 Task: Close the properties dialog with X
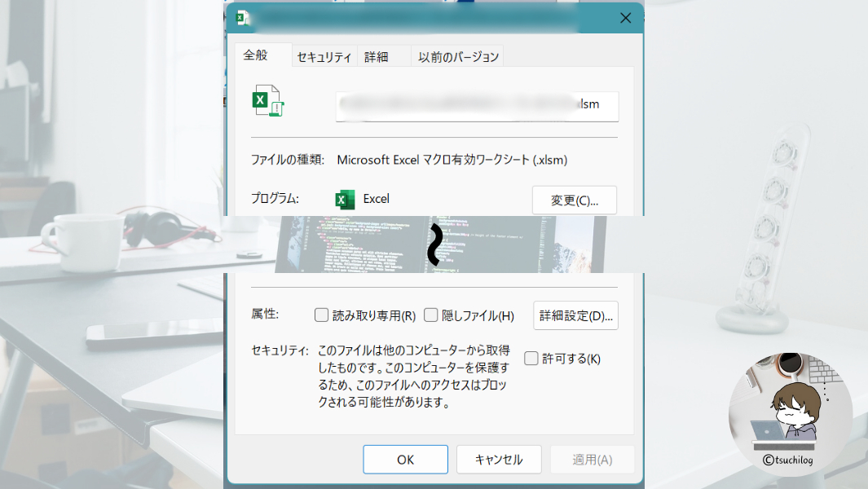pos(626,18)
